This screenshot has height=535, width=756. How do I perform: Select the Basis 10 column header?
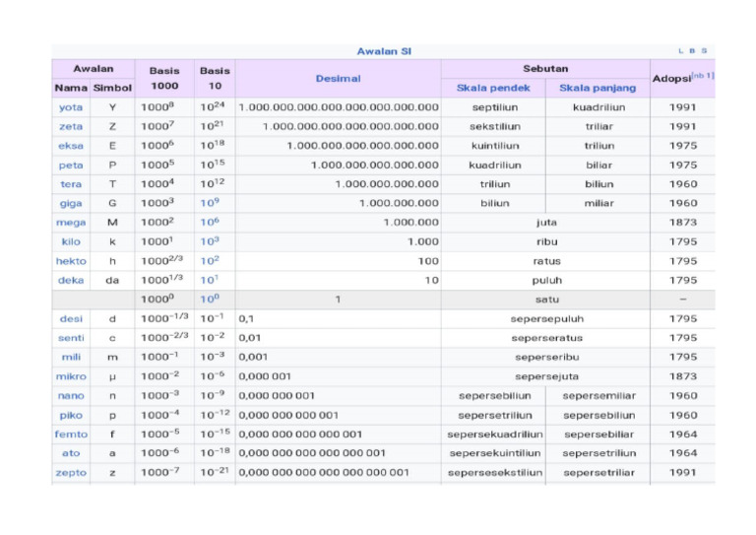coord(215,78)
